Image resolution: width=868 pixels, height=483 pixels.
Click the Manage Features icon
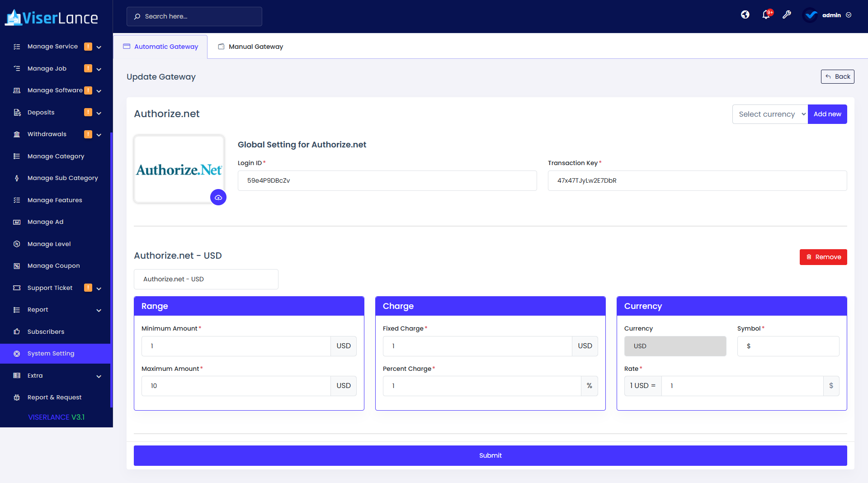[17, 200]
